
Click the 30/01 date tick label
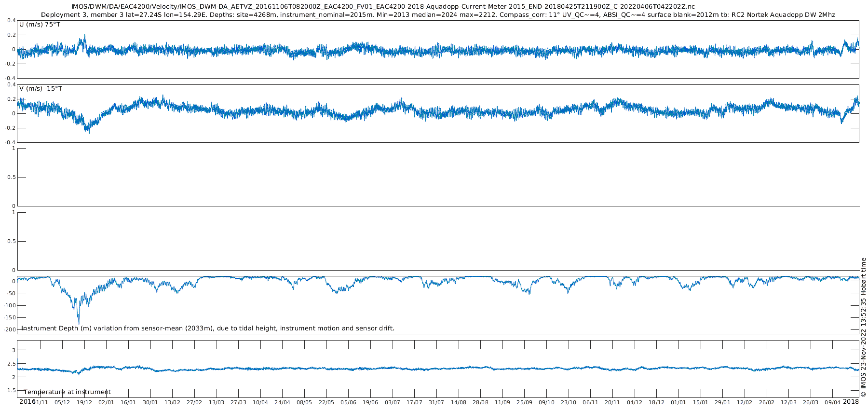point(150,402)
